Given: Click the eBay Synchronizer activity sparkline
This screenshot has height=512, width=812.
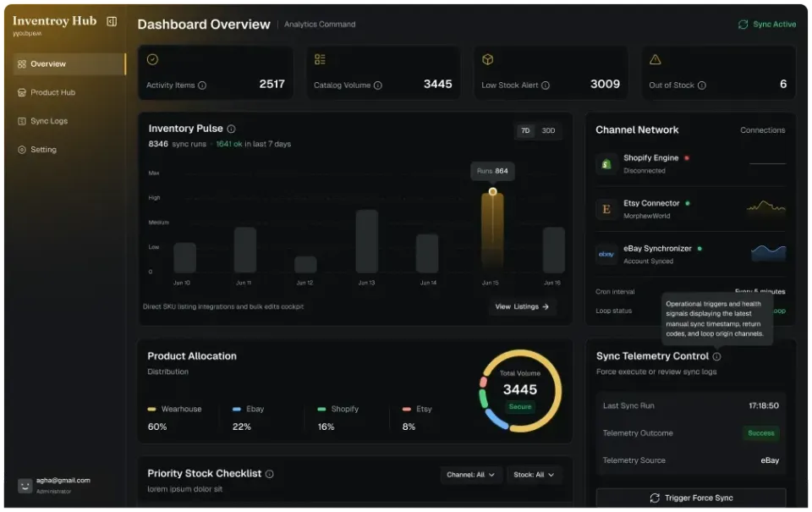Looking at the screenshot, I should point(769,252).
